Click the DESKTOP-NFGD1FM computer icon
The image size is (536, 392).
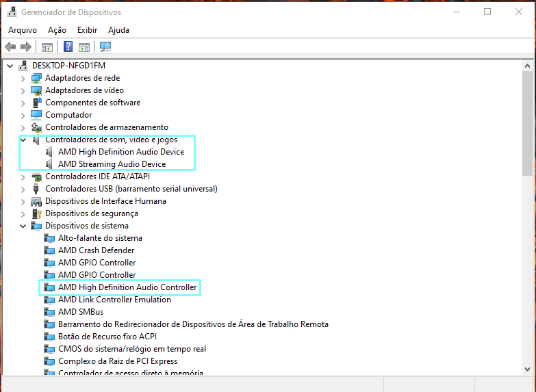pos(23,65)
